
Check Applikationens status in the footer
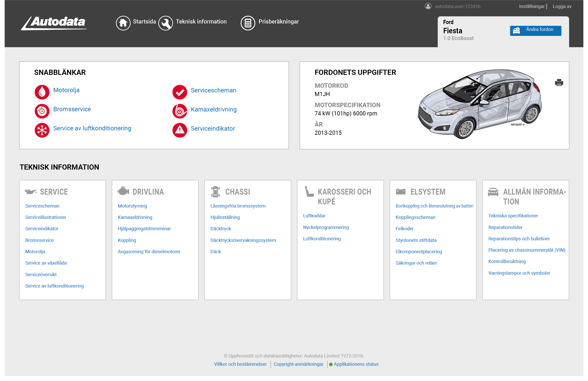[x=356, y=364]
